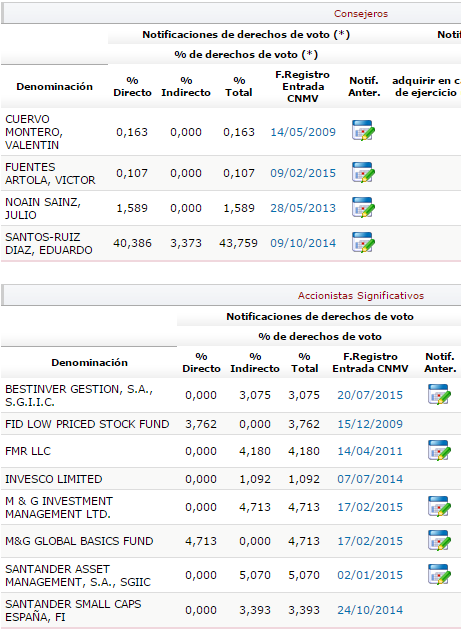Screen dimensions: 461x629
Task: Select the name CUERVO MONTERO, VALENTIN
Action: [x=34, y=132]
